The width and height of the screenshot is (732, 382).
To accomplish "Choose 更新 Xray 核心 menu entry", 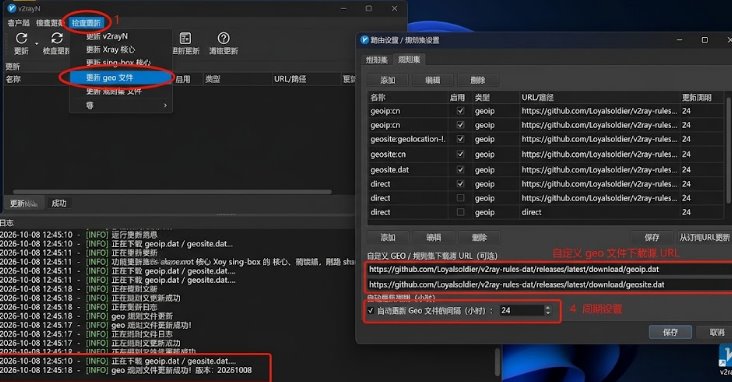I will 111,49.
